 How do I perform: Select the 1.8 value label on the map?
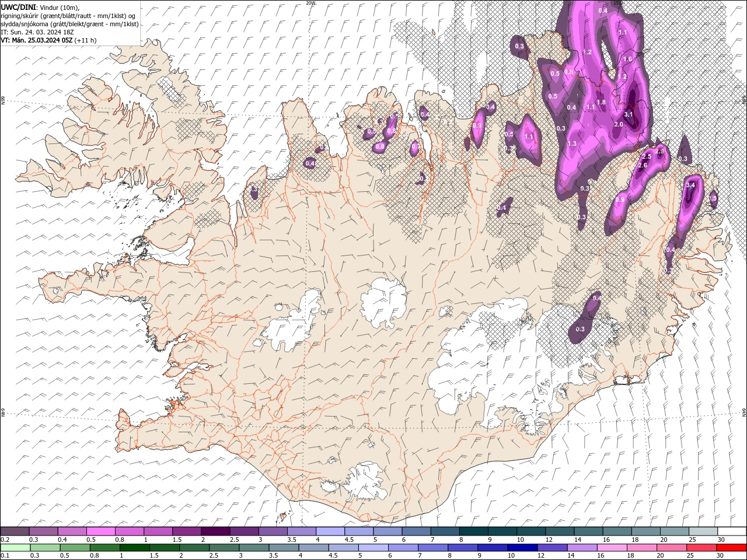[x=601, y=103]
